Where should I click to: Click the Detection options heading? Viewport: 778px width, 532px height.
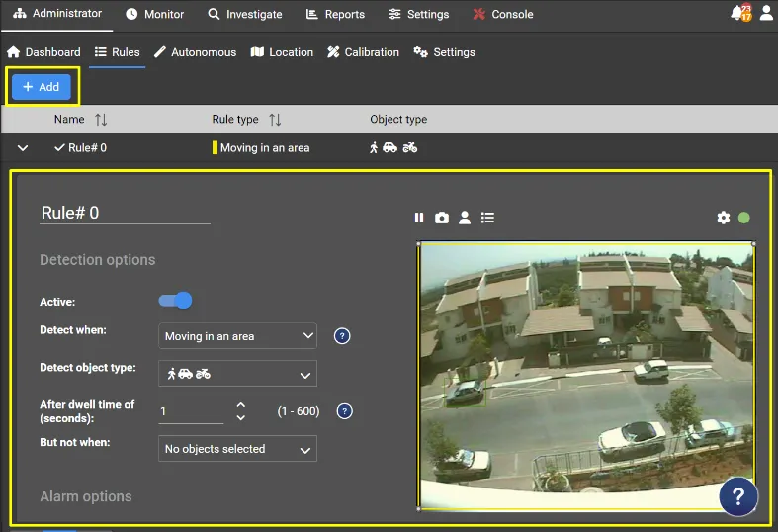[98, 259]
